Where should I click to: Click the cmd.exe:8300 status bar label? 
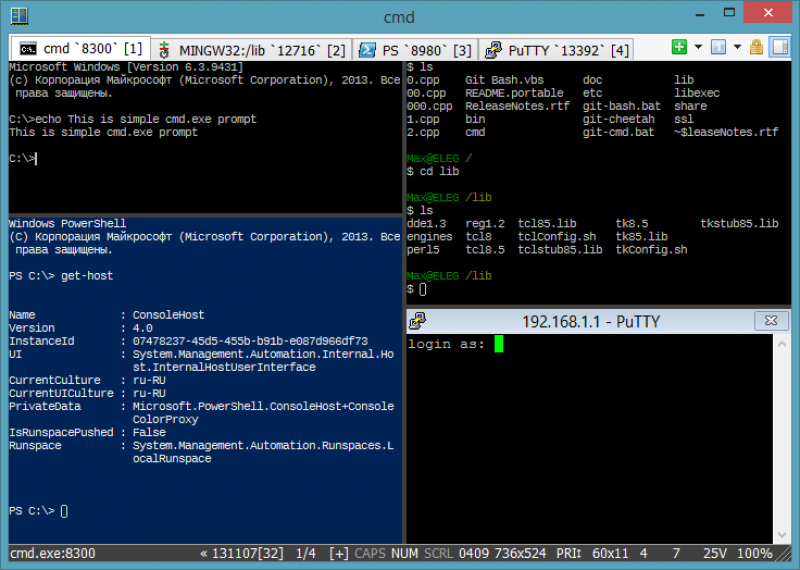[53, 553]
